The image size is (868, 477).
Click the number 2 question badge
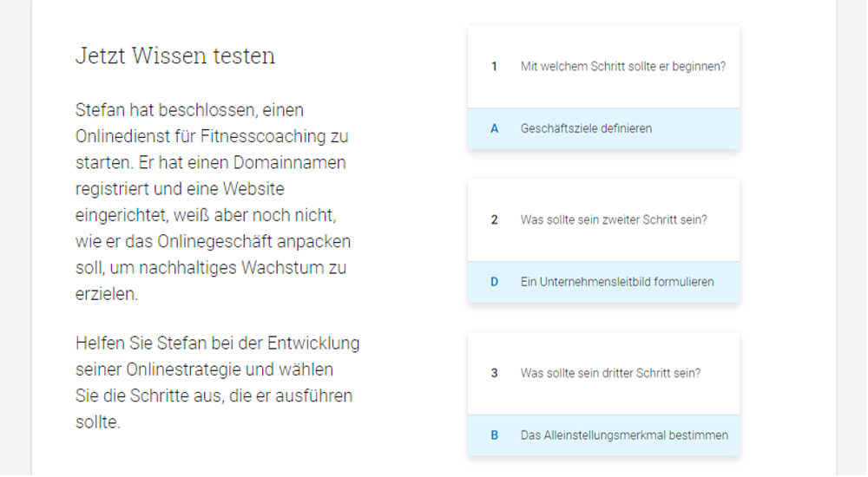495,219
